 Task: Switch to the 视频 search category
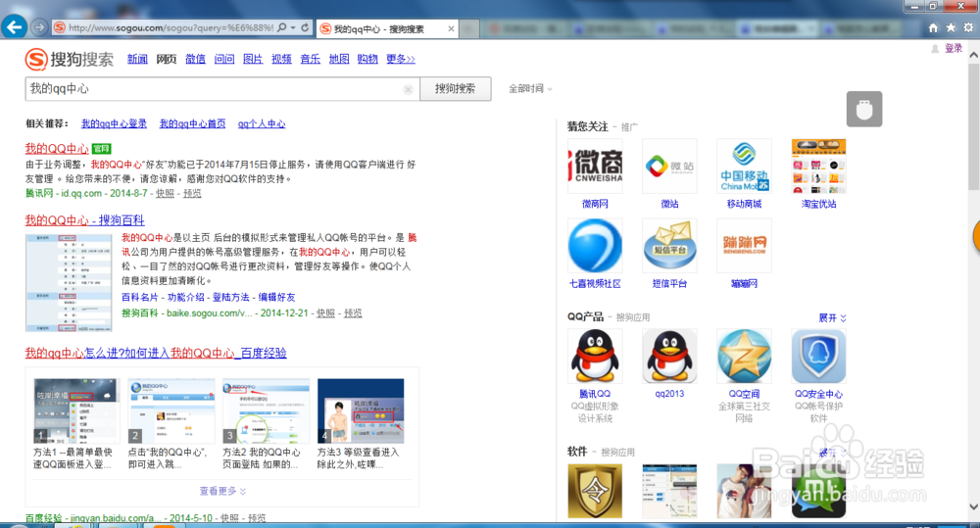pos(281,59)
